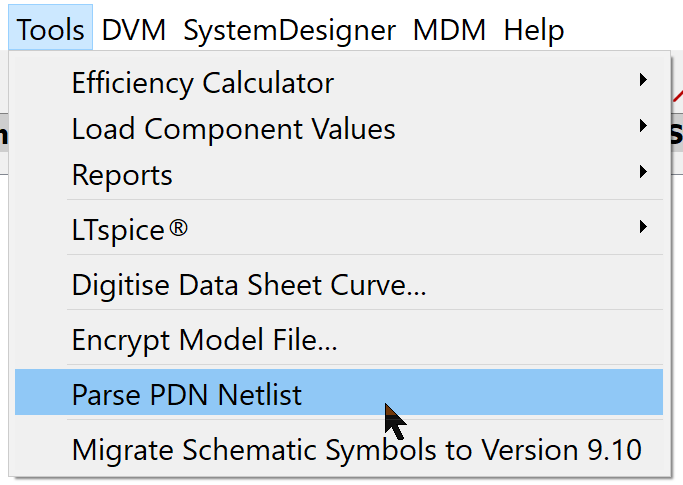
Task: Open the SystemDesigner menu
Action: point(289,29)
